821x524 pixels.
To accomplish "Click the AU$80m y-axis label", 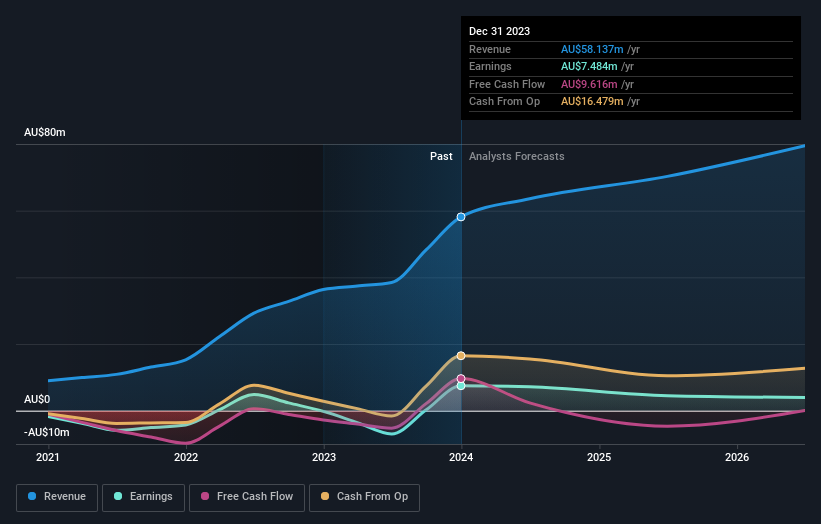I will pos(45,132).
